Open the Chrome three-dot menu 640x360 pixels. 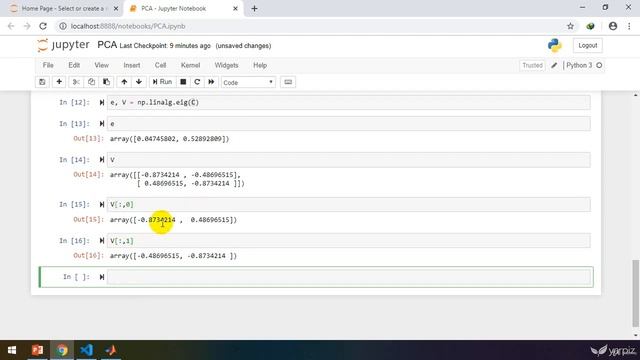(629, 26)
